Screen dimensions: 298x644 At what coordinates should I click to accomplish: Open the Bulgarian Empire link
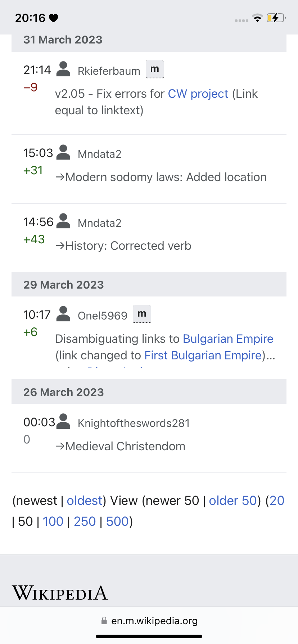coord(228,339)
